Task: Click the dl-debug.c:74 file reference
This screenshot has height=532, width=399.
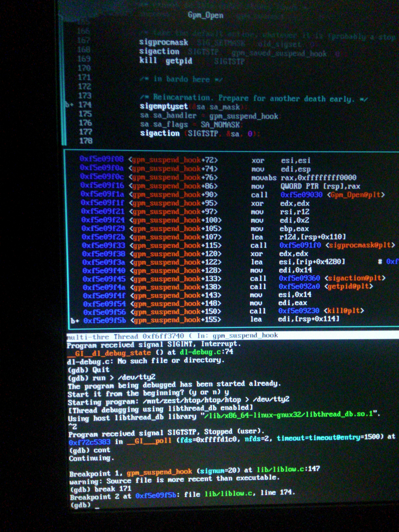Action: pyautogui.click(x=206, y=352)
